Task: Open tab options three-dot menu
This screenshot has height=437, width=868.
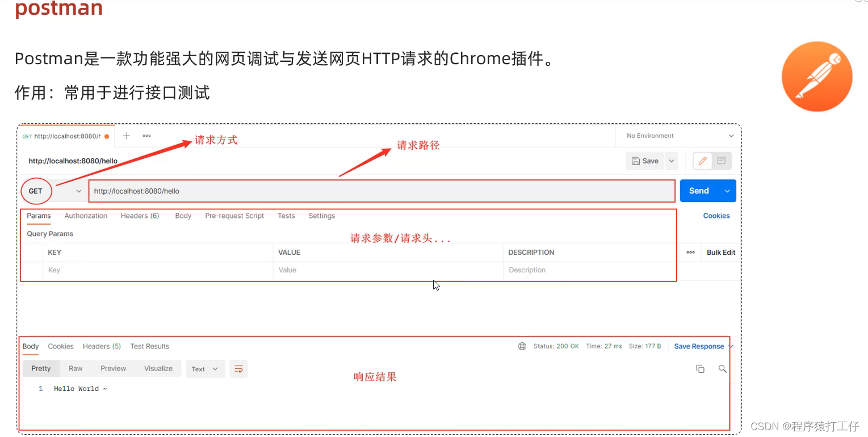Action: [146, 136]
